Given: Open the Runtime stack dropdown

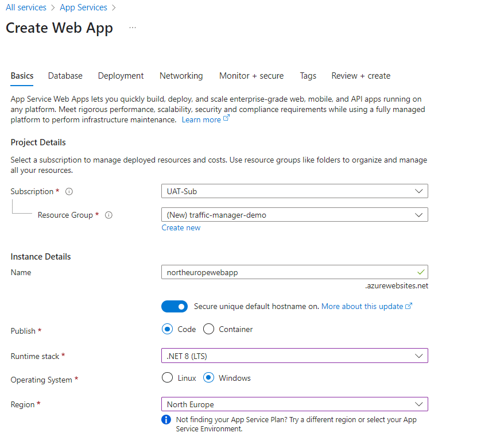Looking at the screenshot, I should tap(294, 356).
